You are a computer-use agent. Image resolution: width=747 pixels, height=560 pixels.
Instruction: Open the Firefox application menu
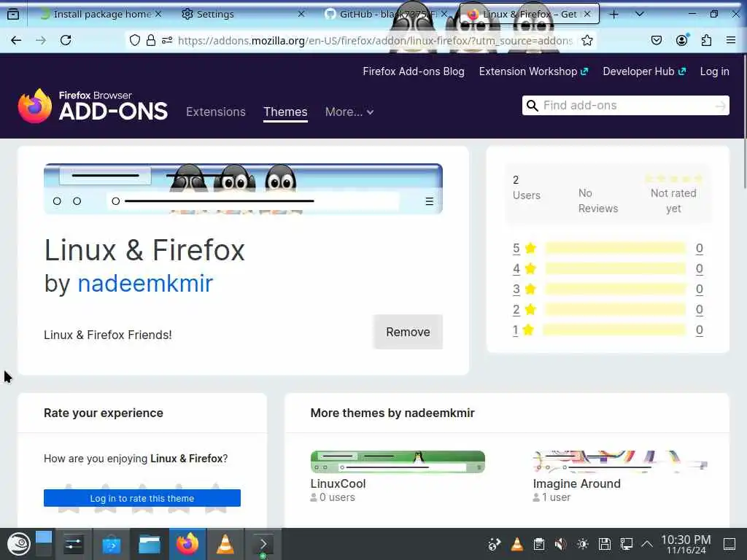731,41
